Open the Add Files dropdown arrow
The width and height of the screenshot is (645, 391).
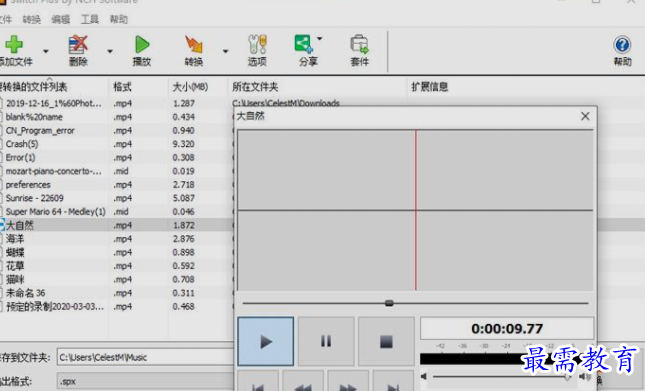tap(46, 51)
